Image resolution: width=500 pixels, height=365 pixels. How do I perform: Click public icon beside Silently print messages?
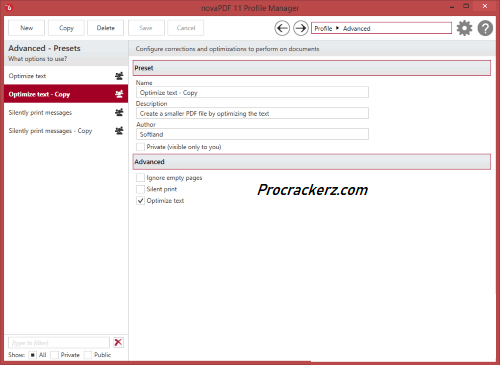(x=119, y=112)
